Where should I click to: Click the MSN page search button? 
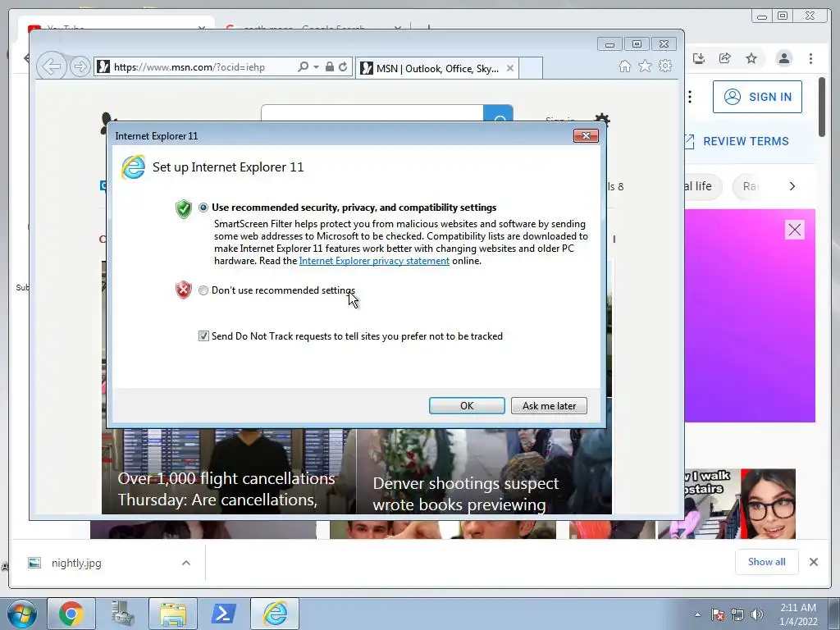[x=498, y=113]
